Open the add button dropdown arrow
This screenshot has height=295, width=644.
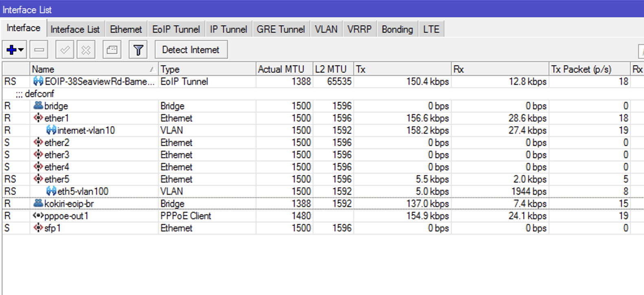(21, 50)
